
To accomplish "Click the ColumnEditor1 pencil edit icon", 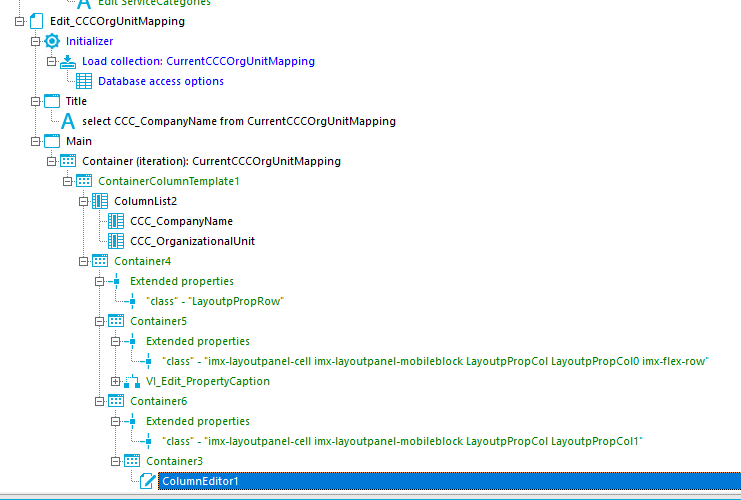I will pyautogui.click(x=148, y=481).
